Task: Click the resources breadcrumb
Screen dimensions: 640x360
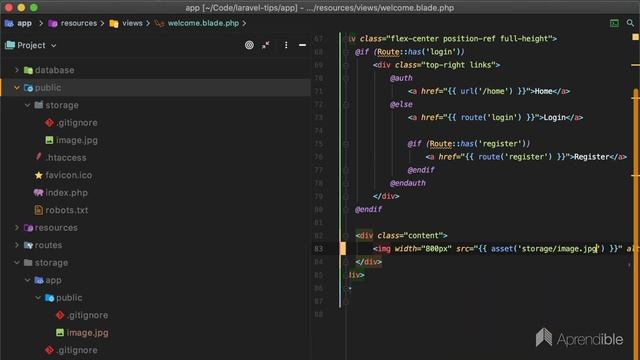Action: point(79,23)
